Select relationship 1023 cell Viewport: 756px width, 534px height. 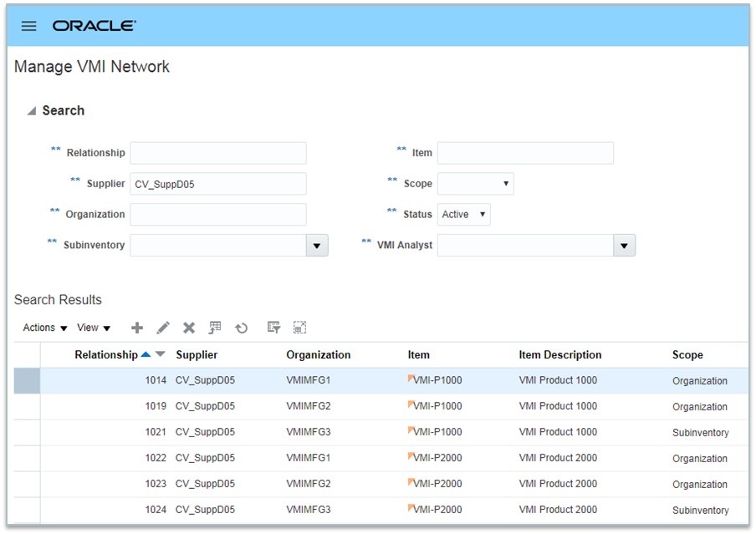pyautogui.click(x=156, y=484)
